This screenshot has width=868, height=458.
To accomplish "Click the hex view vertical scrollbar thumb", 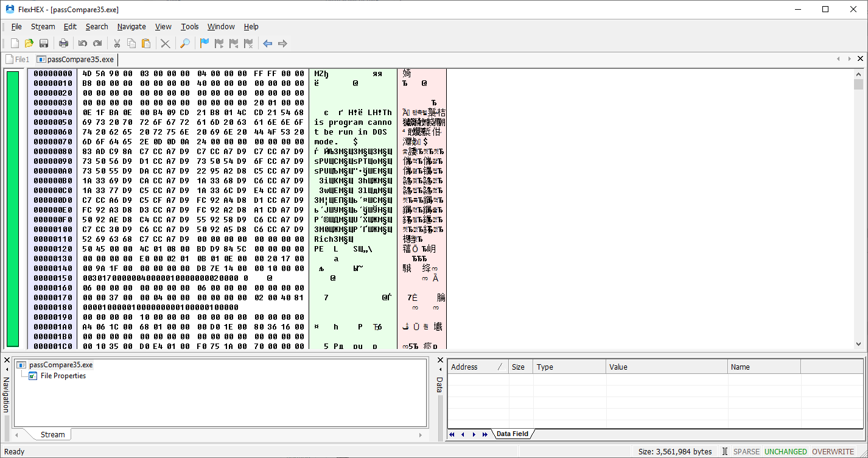I will click(x=858, y=84).
